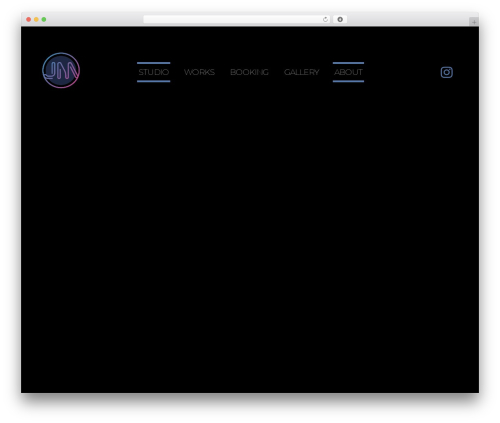Click the JM circular logo

(61, 70)
